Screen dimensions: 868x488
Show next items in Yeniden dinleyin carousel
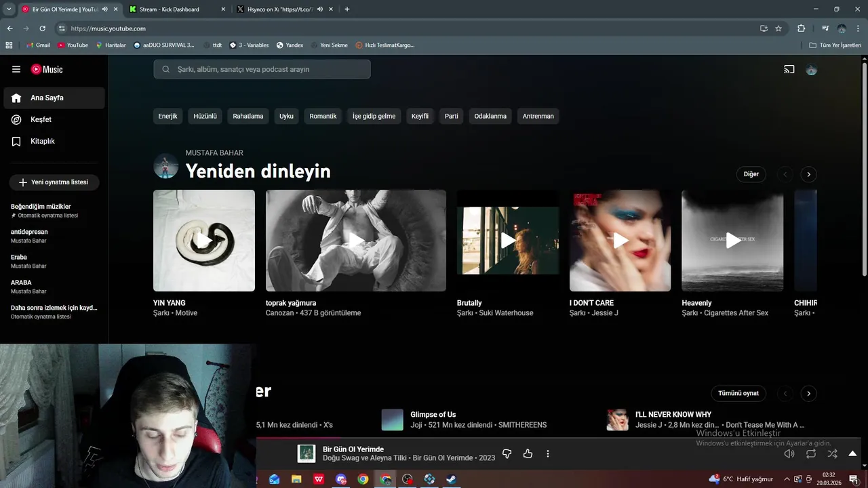[x=808, y=174]
